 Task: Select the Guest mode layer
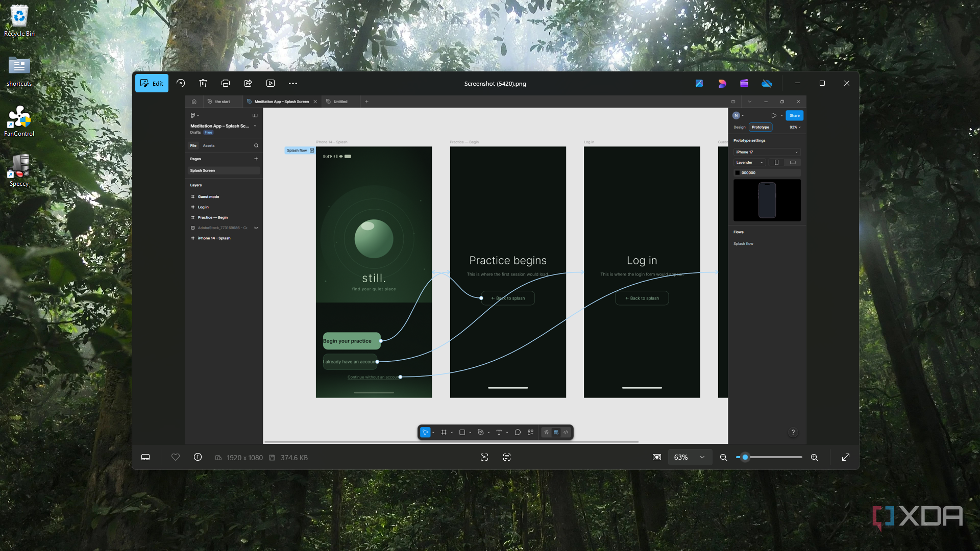click(208, 196)
